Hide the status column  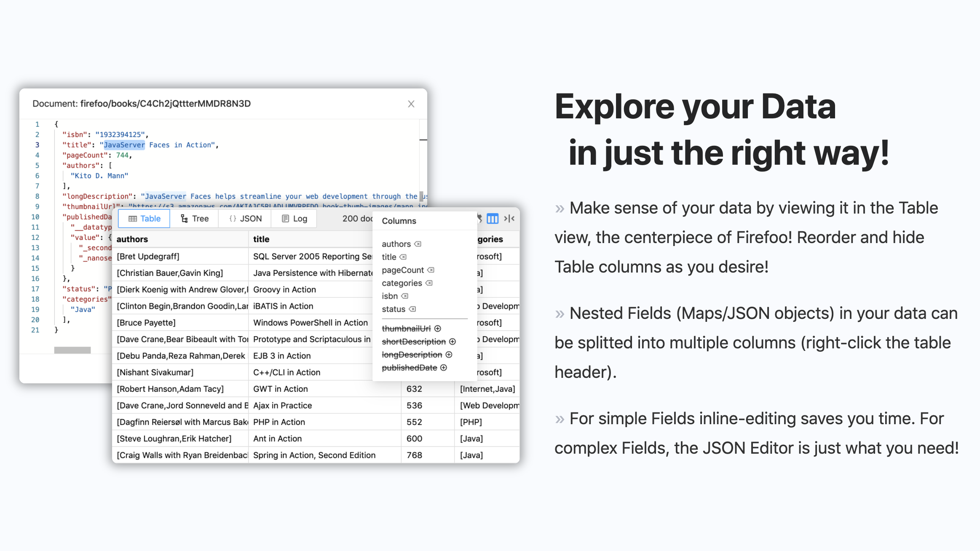412,309
